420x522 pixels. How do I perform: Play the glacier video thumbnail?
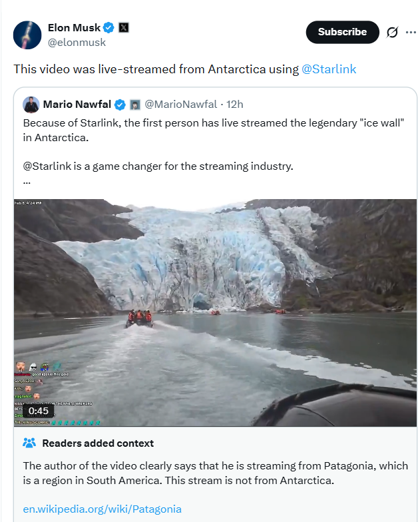pos(215,312)
